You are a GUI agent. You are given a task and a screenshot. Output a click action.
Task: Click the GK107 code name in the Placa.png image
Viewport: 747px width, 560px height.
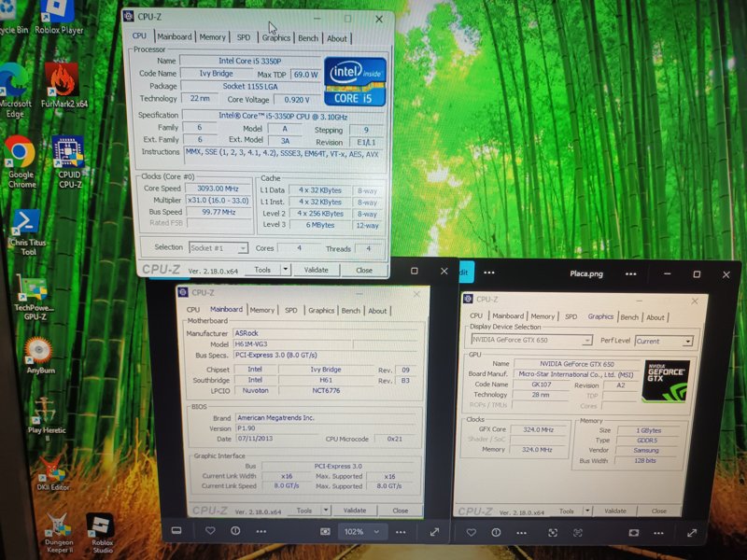coord(542,385)
